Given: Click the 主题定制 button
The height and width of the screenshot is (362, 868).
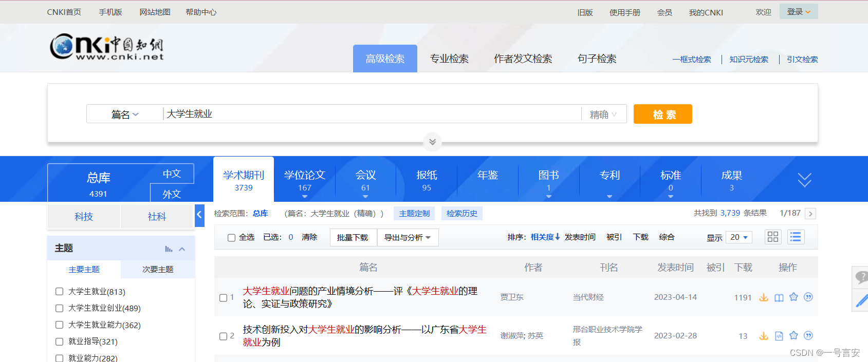Looking at the screenshot, I should (414, 214).
